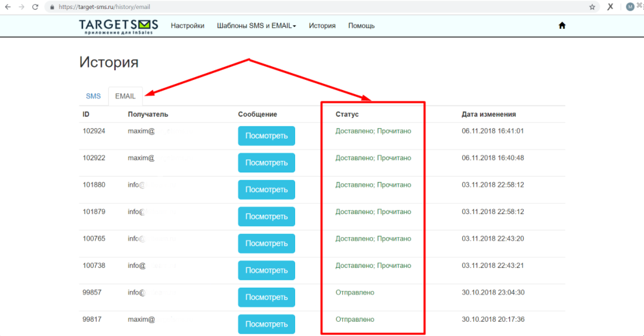Click the browser profile avatar icon
The width and height of the screenshot is (644, 336).
click(x=630, y=7)
